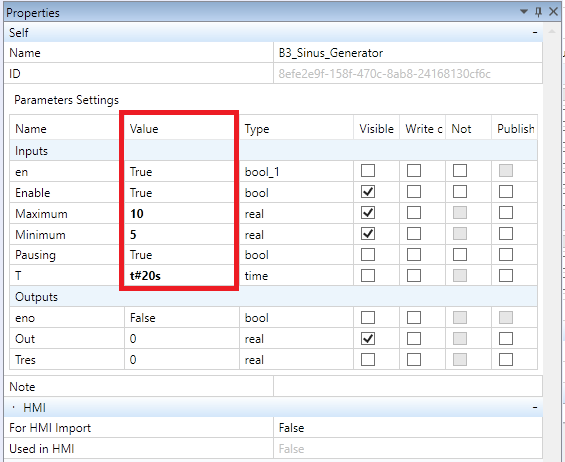Toggle Publish checkbox for Out row
The image size is (565, 462).
[506, 338]
